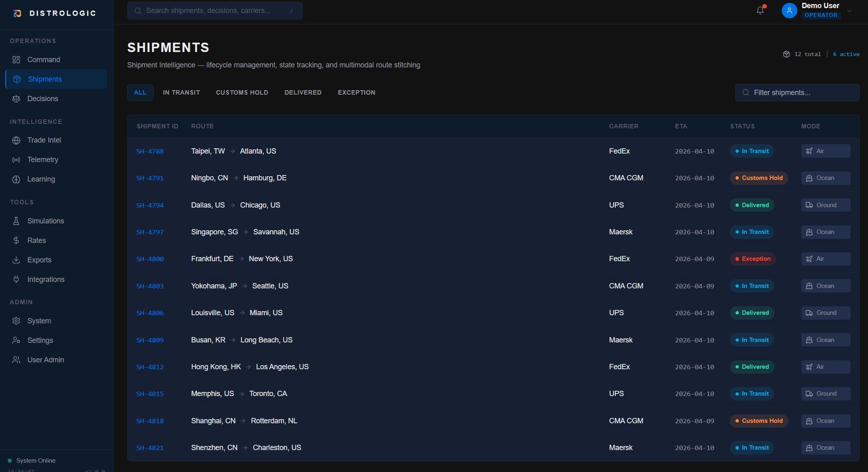Screen dimensions: 868x472
Task: Click the search magnifier icon in top bar
Action: tap(138, 11)
